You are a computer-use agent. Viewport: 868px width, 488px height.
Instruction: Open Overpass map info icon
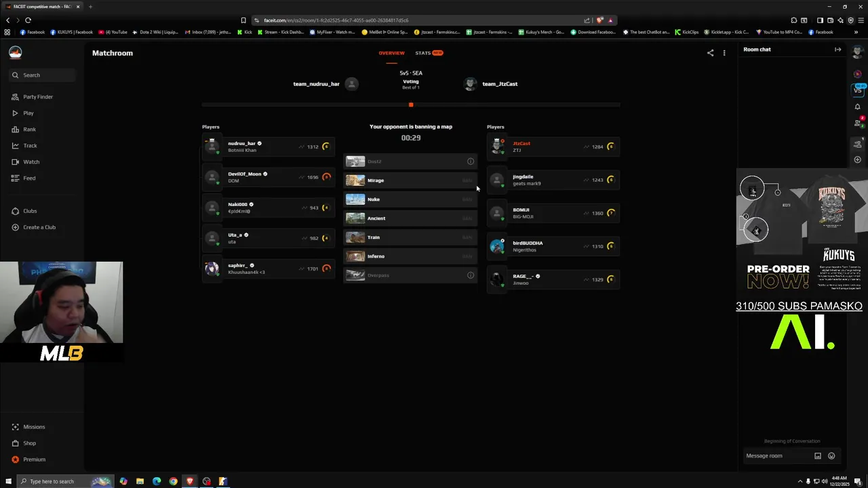pyautogui.click(x=471, y=275)
